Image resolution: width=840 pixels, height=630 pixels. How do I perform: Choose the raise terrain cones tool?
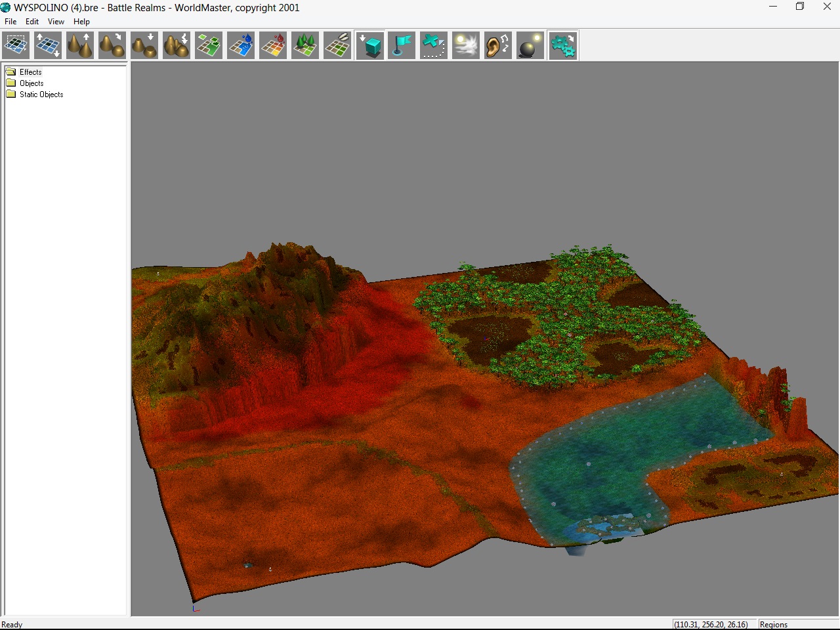click(80, 46)
